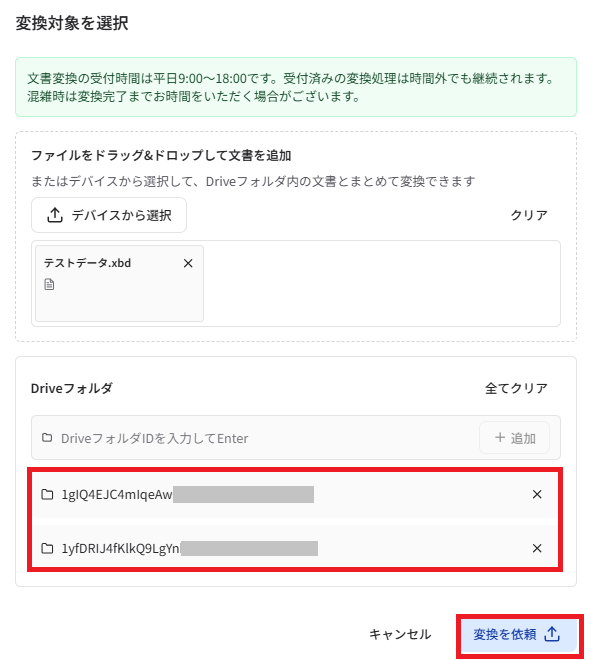Select the 1yfDRIJ4fKlkQ9LgYn folder row
This screenshot has width=591, height=660.
[x=295, y=547]
